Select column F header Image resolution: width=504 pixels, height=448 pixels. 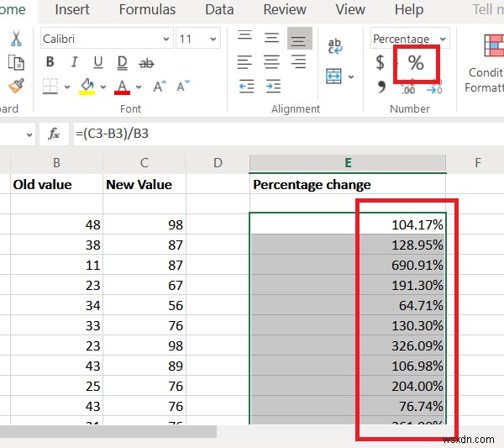pyautogui.click(x=478, y=163)
